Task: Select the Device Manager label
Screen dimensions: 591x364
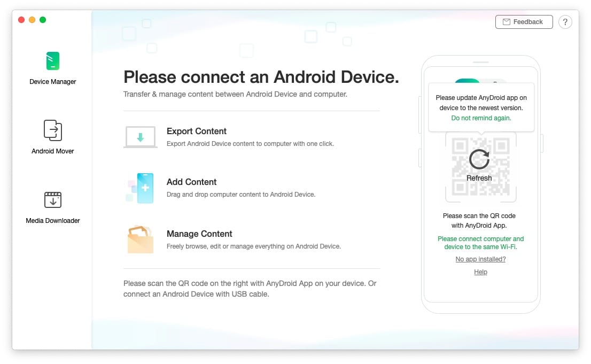Action: (x=53, y=82)
